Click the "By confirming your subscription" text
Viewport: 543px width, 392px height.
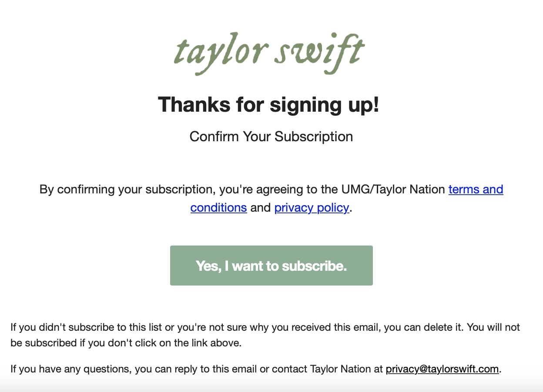(x=127, y=189)
